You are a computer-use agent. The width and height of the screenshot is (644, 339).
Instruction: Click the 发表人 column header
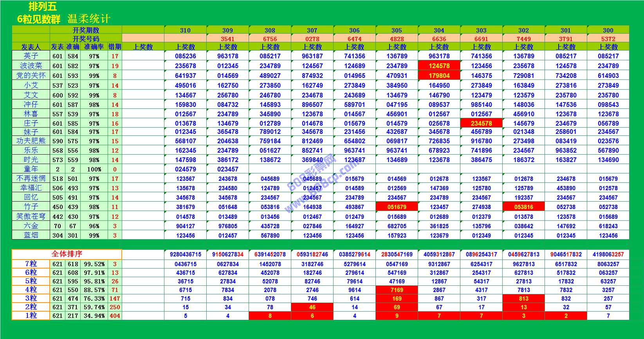click(31, 47)
